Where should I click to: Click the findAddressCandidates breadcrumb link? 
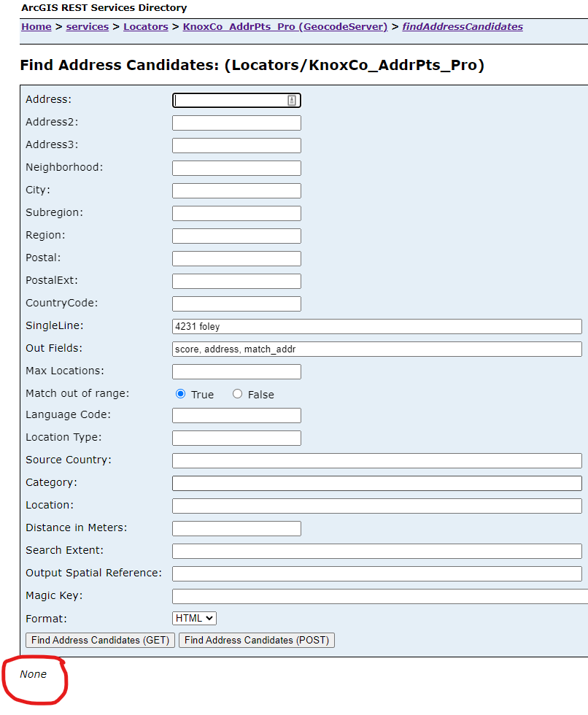[x=463, y=26]
